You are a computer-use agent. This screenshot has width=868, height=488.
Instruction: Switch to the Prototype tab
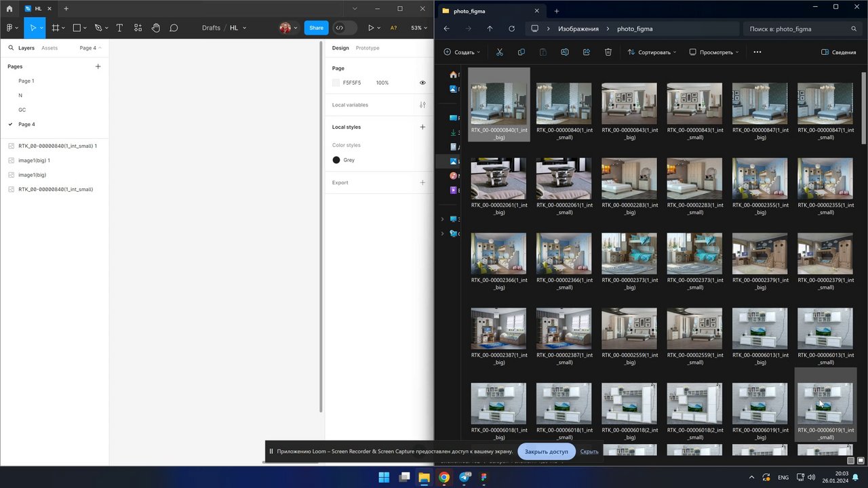[x=368, y=48]
